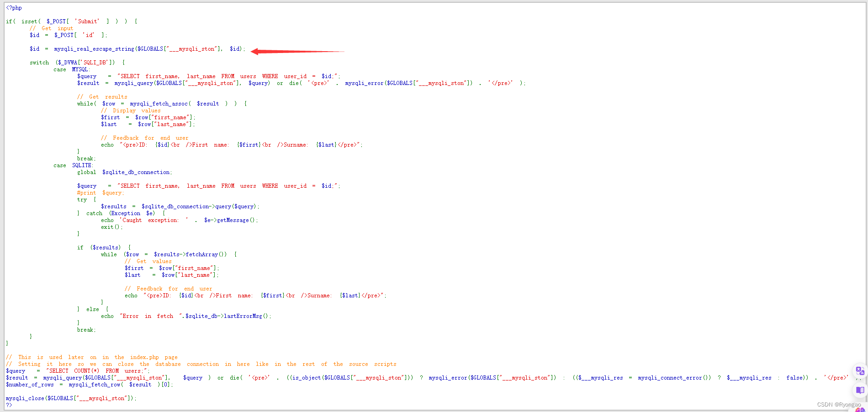
Task: Open the floating translate icon
Action: point(859,370)
